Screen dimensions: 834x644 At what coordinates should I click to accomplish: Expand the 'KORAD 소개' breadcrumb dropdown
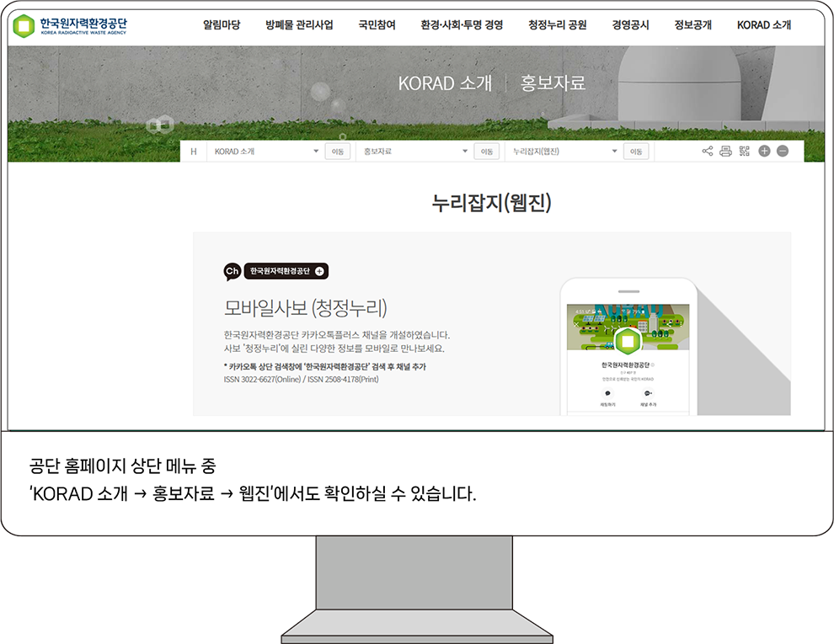[265, 152]
